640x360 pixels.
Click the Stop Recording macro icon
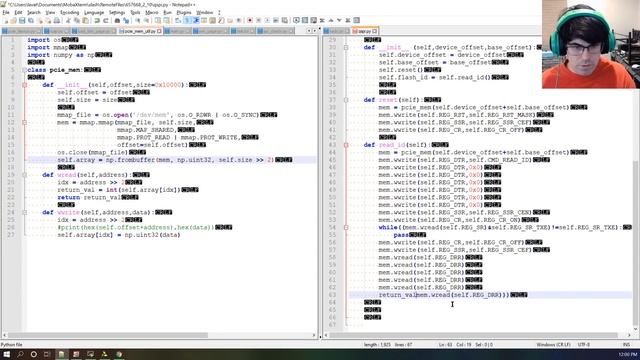(x=259, y=20)
